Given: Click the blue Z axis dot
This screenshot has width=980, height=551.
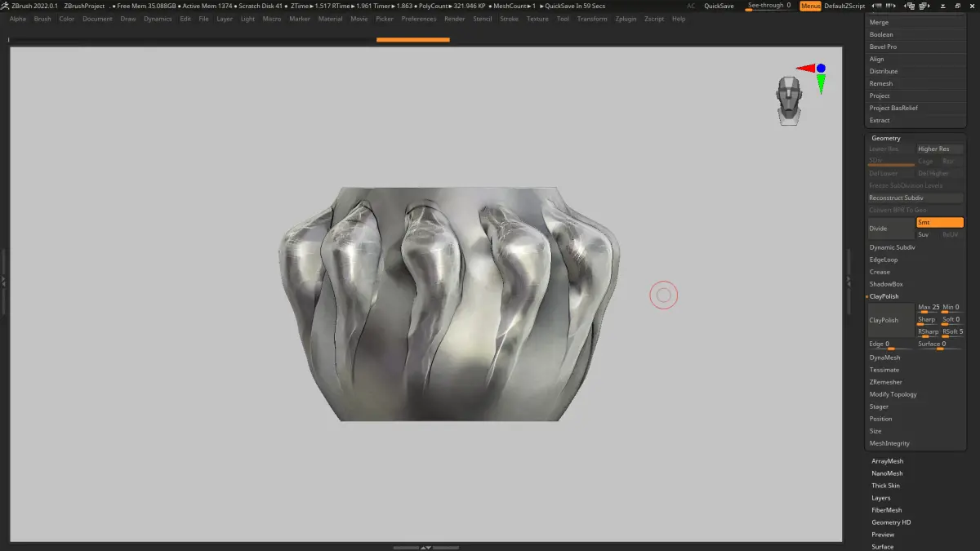Looking at the screenshot, I should click(x=821, y=69).
